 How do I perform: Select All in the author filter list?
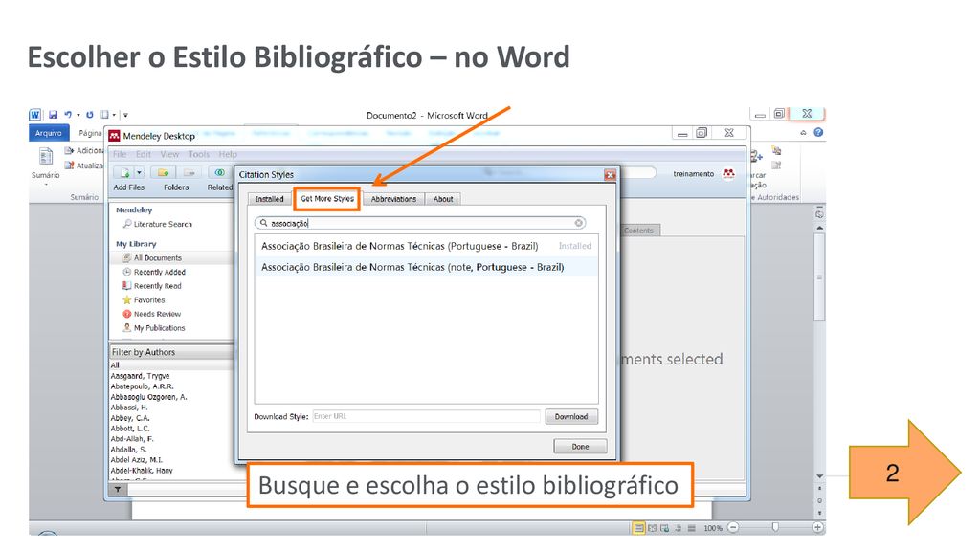click(x=115, y=365)
